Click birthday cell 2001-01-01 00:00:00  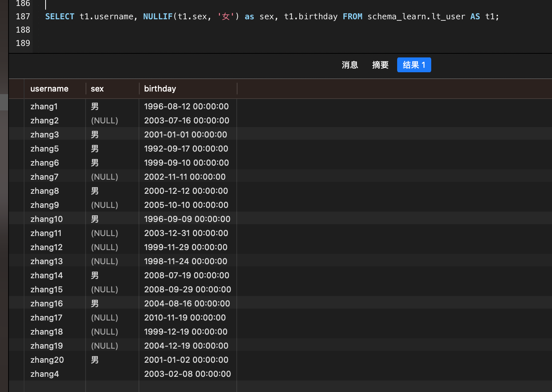point(185,135)
